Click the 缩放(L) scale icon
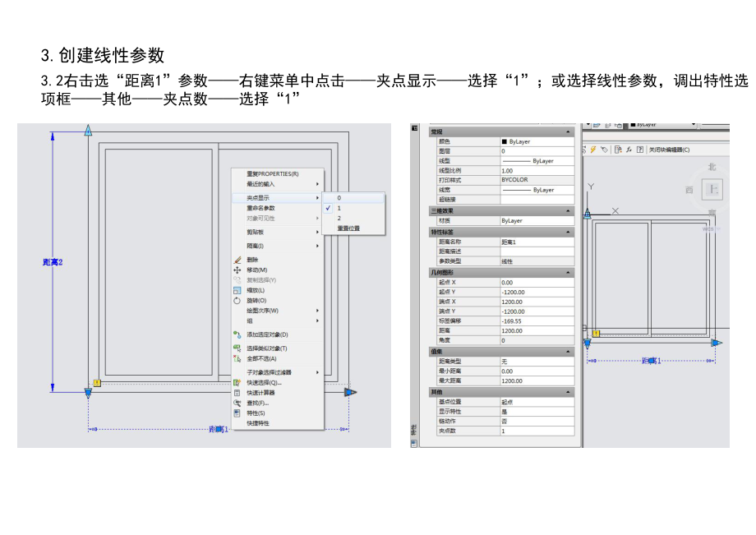Viewport: 756px width, 535px height. pos(237,290)
